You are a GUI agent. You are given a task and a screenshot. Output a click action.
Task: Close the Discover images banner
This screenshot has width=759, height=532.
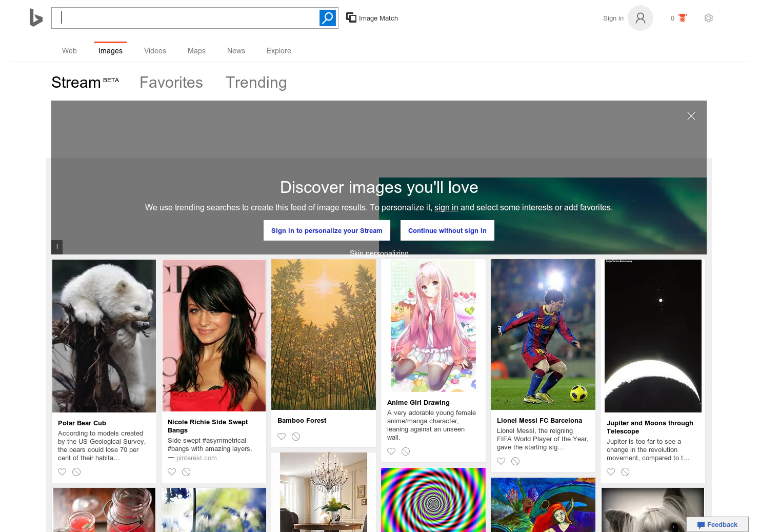click(691, 116)
